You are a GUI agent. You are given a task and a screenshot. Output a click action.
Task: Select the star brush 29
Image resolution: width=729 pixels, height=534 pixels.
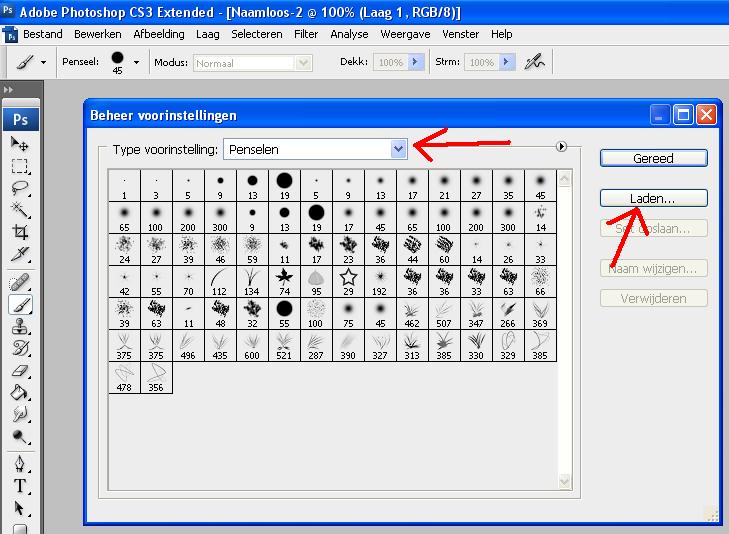click(x=348, y=282)
